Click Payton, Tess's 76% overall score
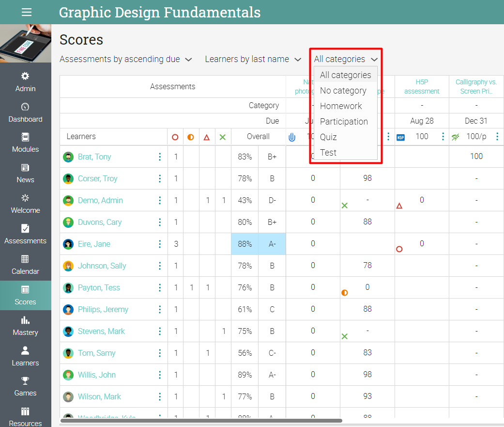The width and height of the screenshot is (504, 427). (244, 288)
